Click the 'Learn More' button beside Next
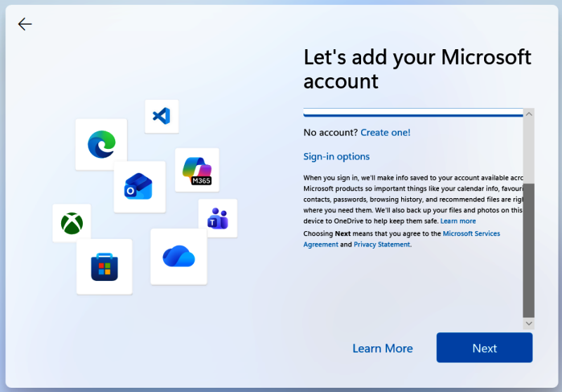 [382, 348]
